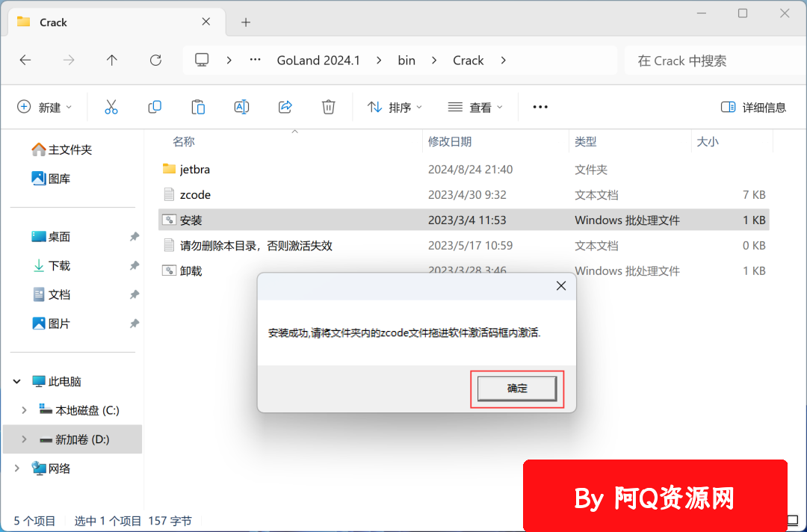Collapse the 此电脑 tree node
The image size is (807, 532).
[17, 381]
